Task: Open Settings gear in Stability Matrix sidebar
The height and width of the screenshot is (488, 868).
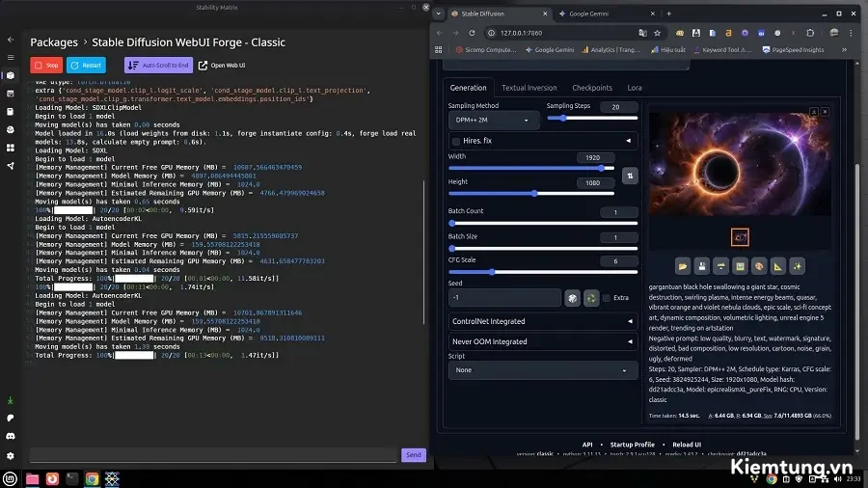Action: tap(11, 456)
